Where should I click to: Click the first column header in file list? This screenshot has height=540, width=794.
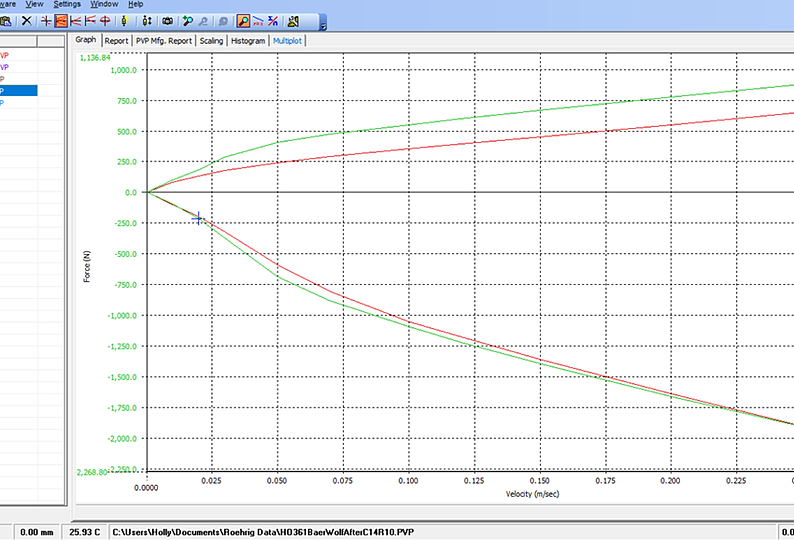pos(18,41)
